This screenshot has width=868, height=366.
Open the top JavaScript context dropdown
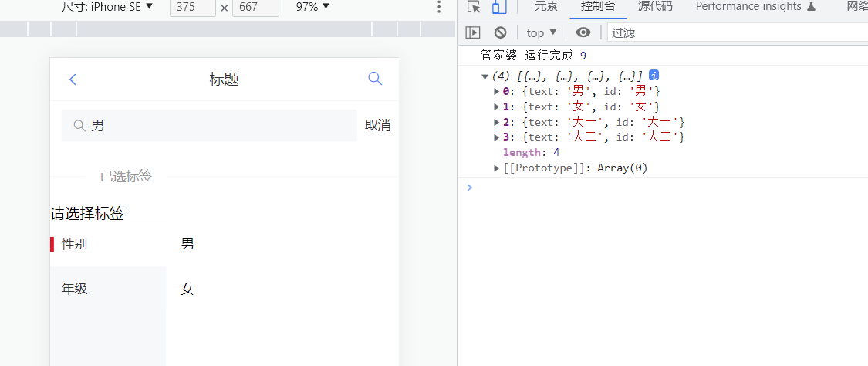click(542, 32)
